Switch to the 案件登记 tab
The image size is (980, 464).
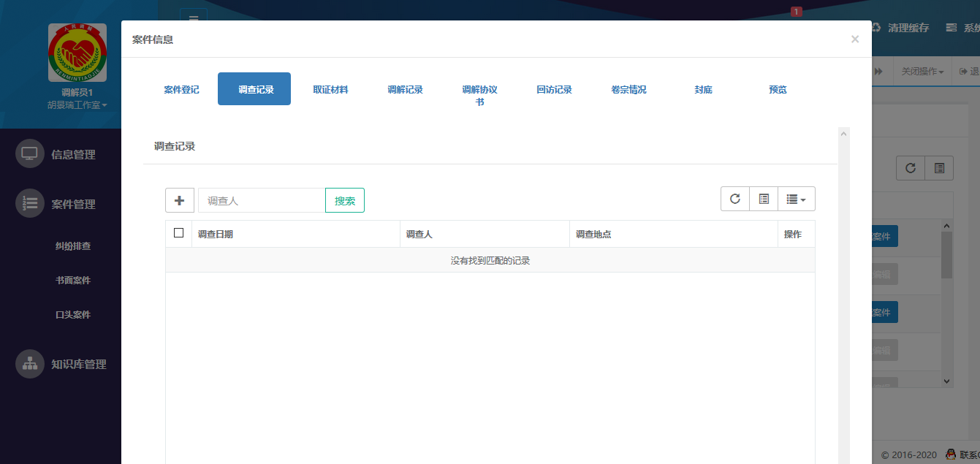click(x=181, y=88)
